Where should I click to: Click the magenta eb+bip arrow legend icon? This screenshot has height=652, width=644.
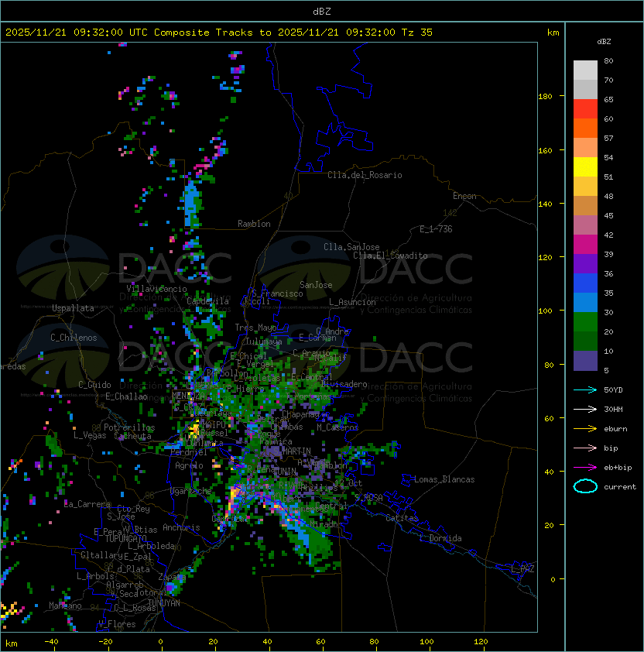[x=585, y=468]
